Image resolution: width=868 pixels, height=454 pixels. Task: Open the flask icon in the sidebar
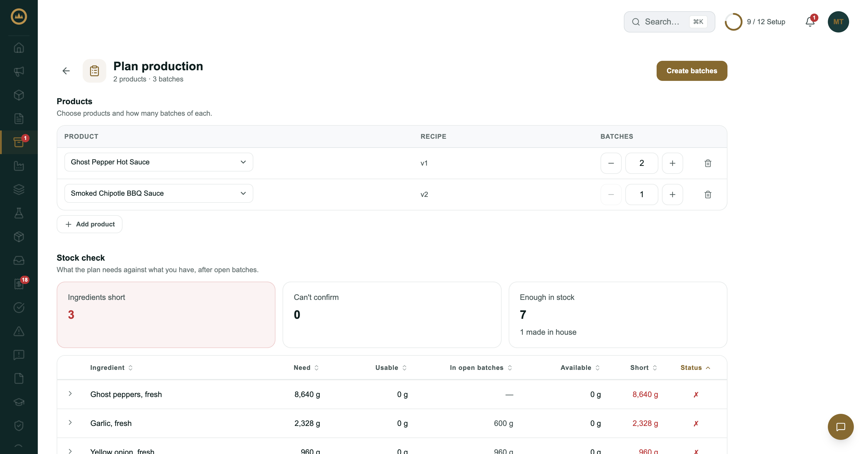pyautogui.click(x=19, y=213)
